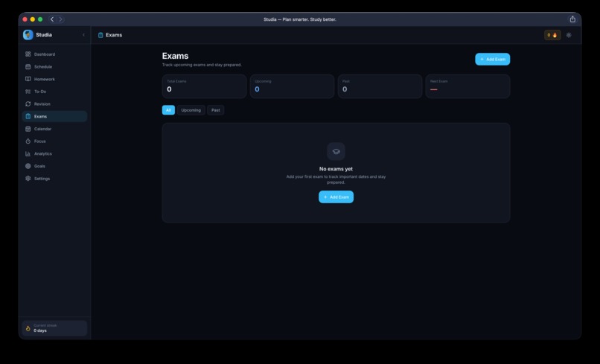Click the Calendar icon in sidebar
Image resolution: width=600 pixels, height=364 pixels.
click(28, 129)
